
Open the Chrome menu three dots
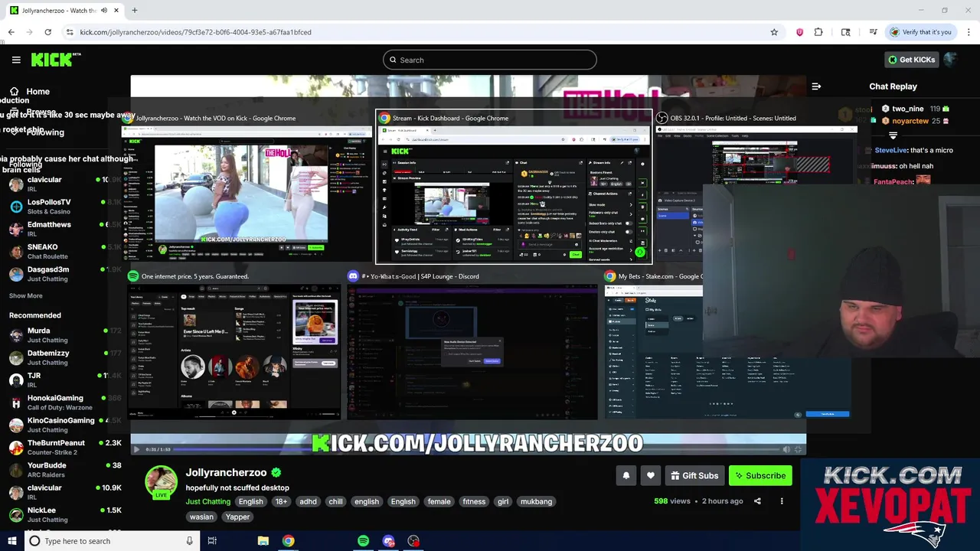[x=969, y=32]
